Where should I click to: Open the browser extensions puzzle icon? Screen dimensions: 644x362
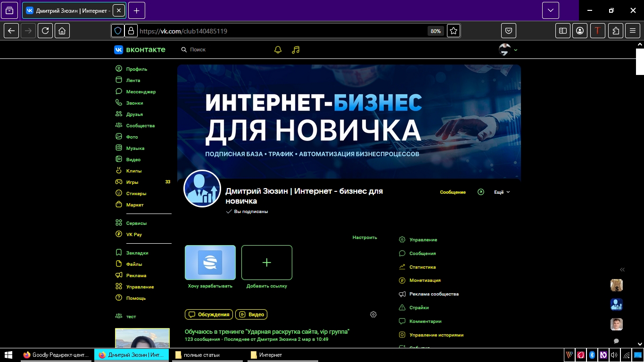pyautogui.click(x=616, y=31)
